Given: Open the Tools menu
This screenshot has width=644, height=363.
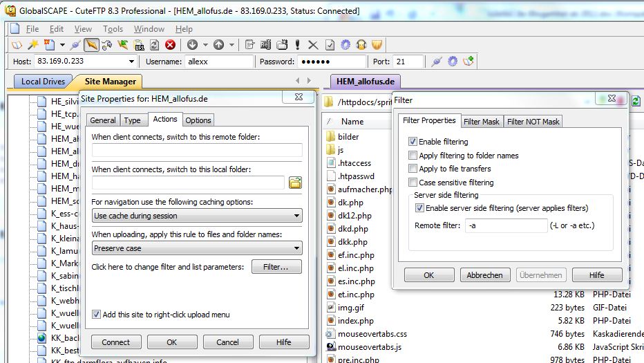Looking at the screenshot, I should 113,29.
